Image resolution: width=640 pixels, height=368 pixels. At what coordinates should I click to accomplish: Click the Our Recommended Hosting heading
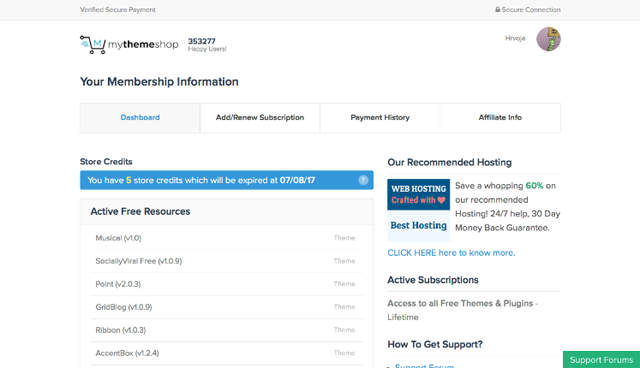click(449, 162)
